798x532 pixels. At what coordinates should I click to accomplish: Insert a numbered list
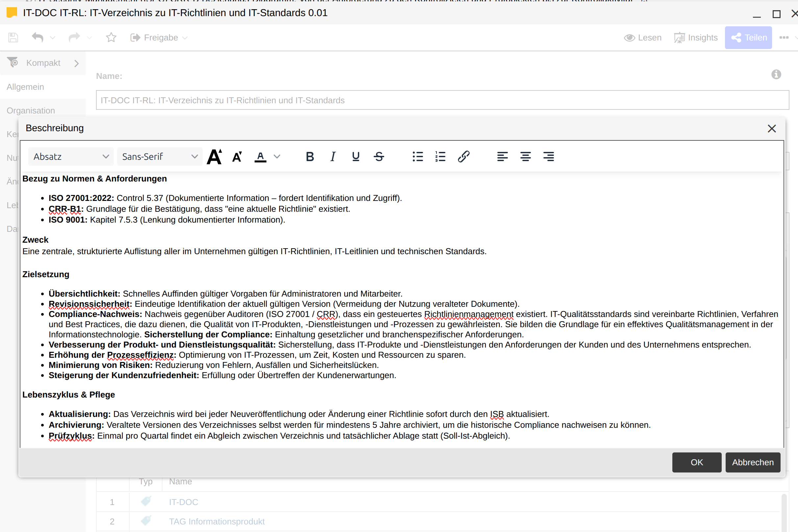pyautogui.click(x=440, y=157)
